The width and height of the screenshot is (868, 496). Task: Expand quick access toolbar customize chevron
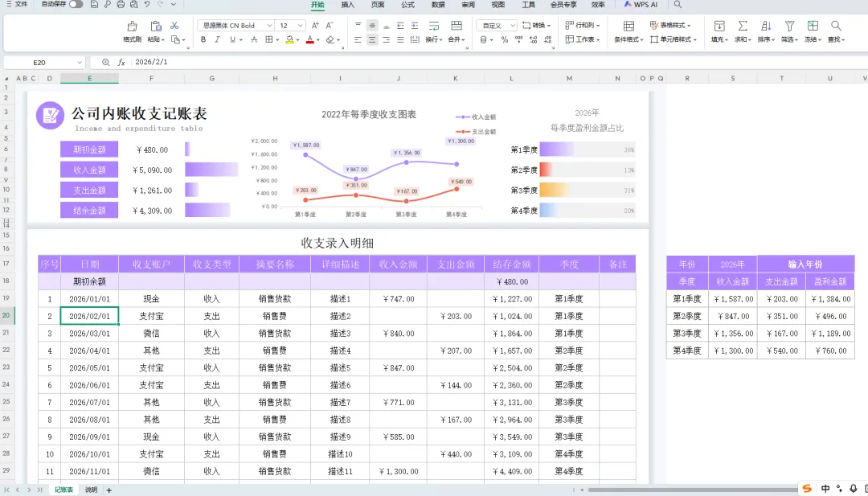[x=174, y=5]
